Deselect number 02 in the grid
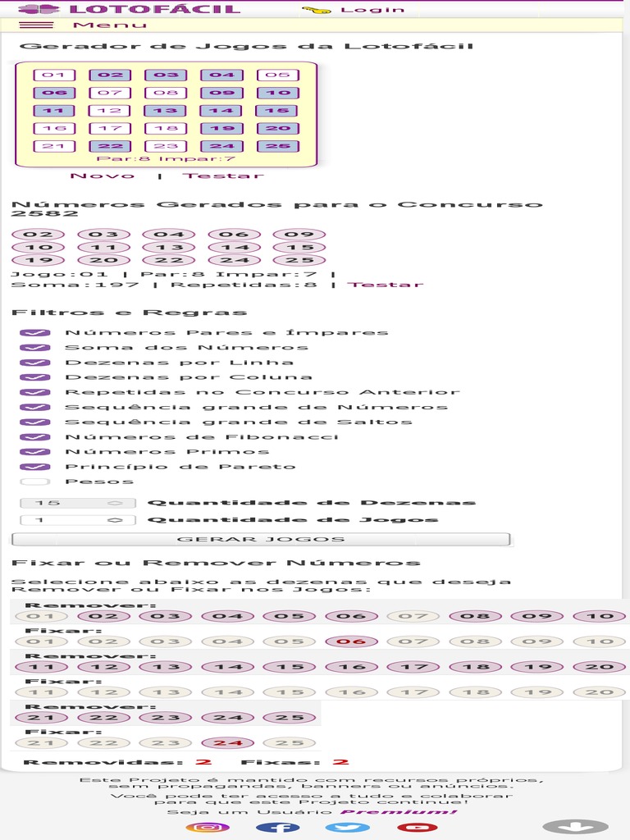The height and width of the screenshot is (840, 630). (110, 75)
